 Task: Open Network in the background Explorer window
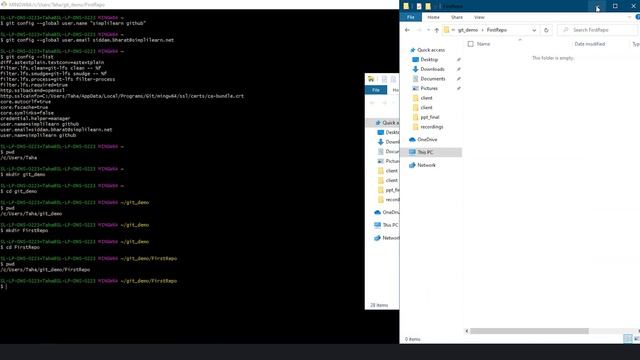387,238
